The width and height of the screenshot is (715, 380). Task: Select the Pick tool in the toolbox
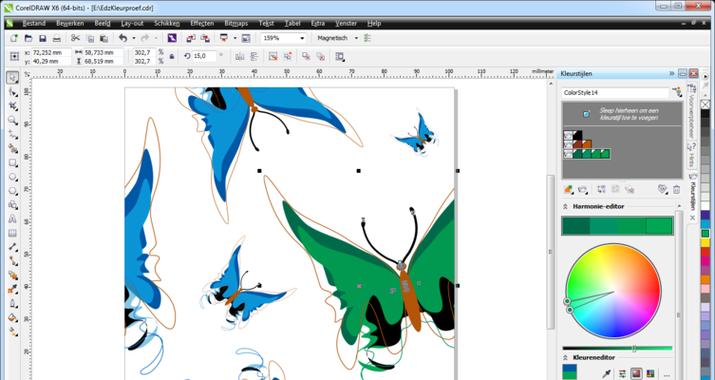(13, 78)
